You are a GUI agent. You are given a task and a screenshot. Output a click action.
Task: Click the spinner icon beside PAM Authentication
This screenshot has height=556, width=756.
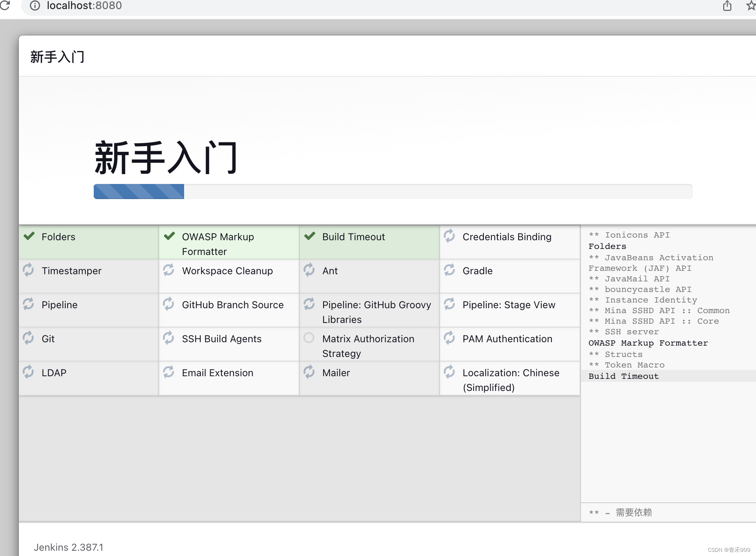pyautogui.click(x=449, y=338)
